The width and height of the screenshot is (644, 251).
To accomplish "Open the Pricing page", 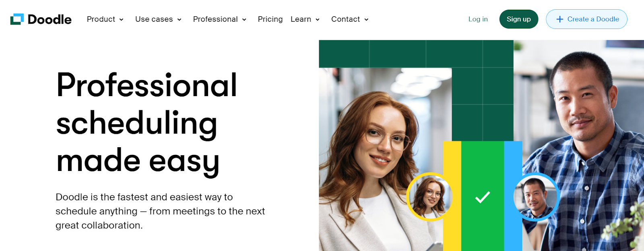I will (x=270, y=19).
